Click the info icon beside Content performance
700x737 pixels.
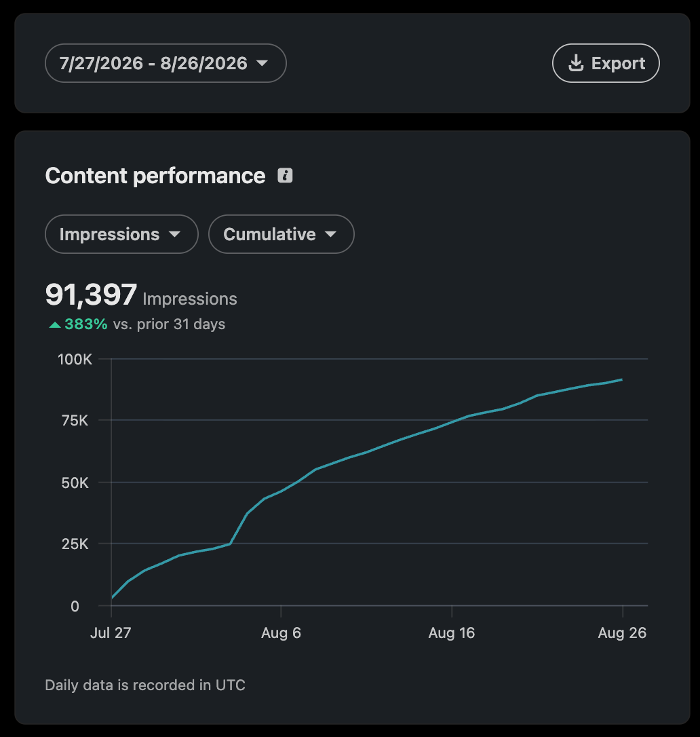(285, 175)
